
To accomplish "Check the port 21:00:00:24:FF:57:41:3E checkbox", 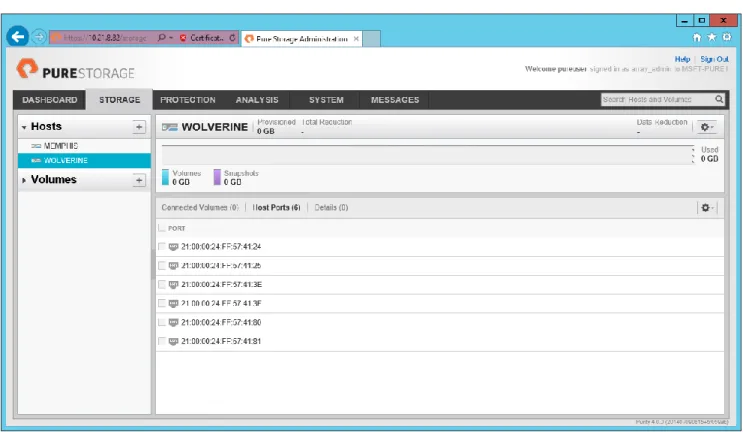I will tap(162, 284).
